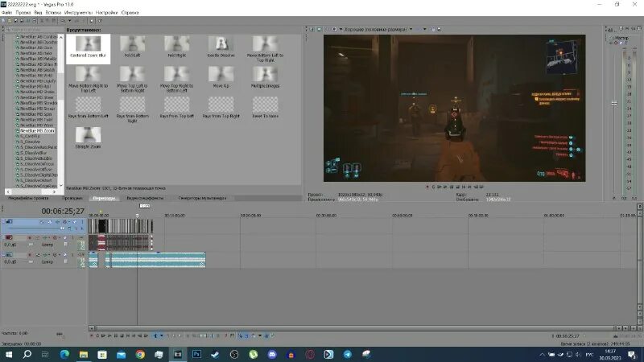Switch to the Видеоспецэффекты tab
Viewport: 644px width, 362px height.
tap(145, 198)
